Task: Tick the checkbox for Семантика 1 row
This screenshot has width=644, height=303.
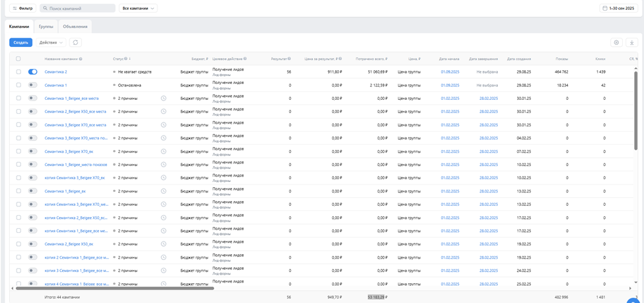Action: [19, 85]
